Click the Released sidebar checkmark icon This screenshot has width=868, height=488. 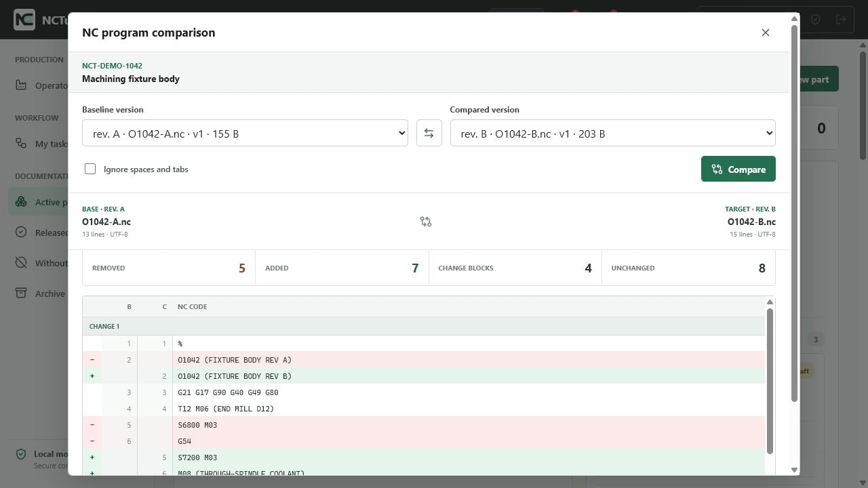(x=21, y=232)
